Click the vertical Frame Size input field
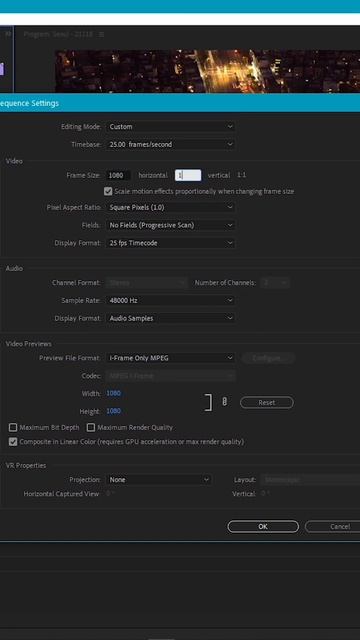This screenshot has width=360, height=640. coord(188,175)
